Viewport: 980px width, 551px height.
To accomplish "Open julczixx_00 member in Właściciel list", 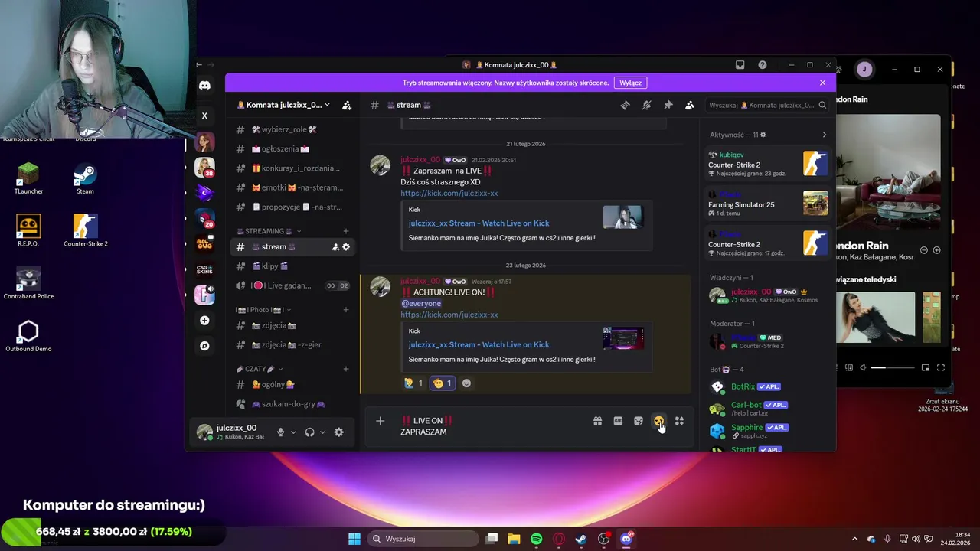I will (768, 295).
